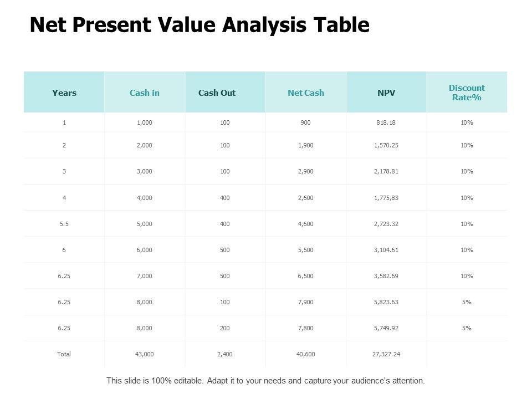Select the Cash in column header
The image size is (532, 399).
pyautogui.click(x=145, y=93)
